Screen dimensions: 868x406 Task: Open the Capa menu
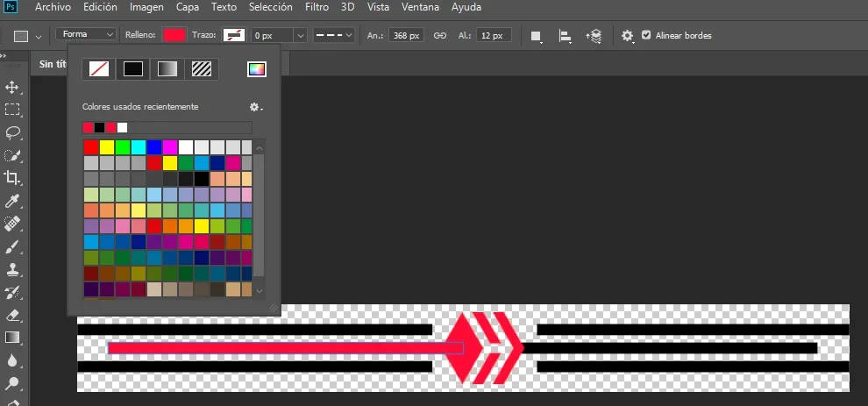click(188, 7)
